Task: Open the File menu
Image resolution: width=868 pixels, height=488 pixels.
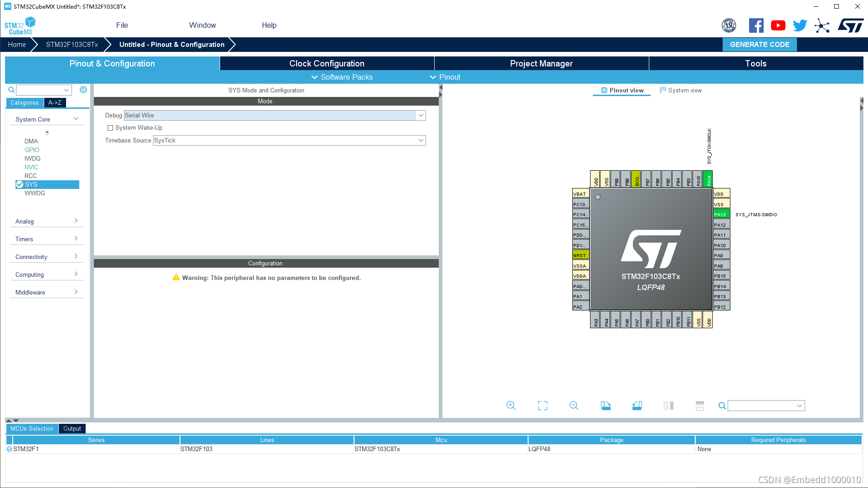Action: coord(122,25)
